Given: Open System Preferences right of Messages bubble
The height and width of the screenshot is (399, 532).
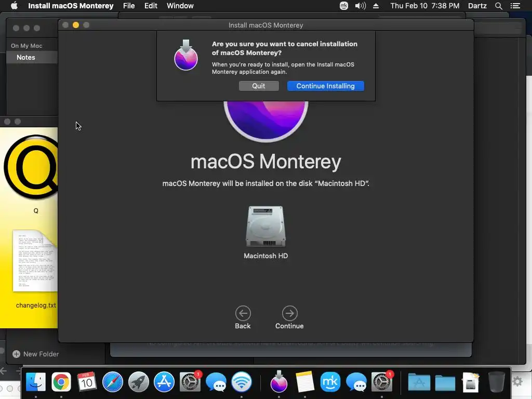Looking at the screenshot, I should 382,382.
